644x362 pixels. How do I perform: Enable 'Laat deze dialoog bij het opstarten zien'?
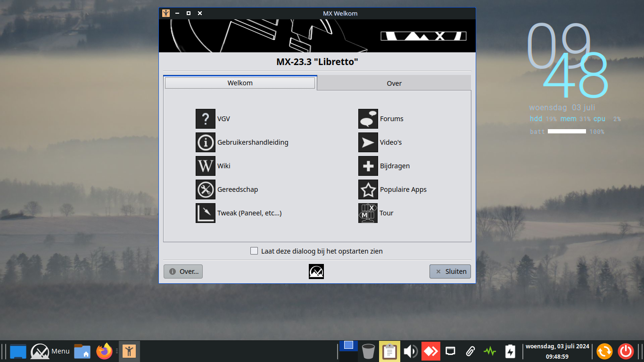(254, 251)
